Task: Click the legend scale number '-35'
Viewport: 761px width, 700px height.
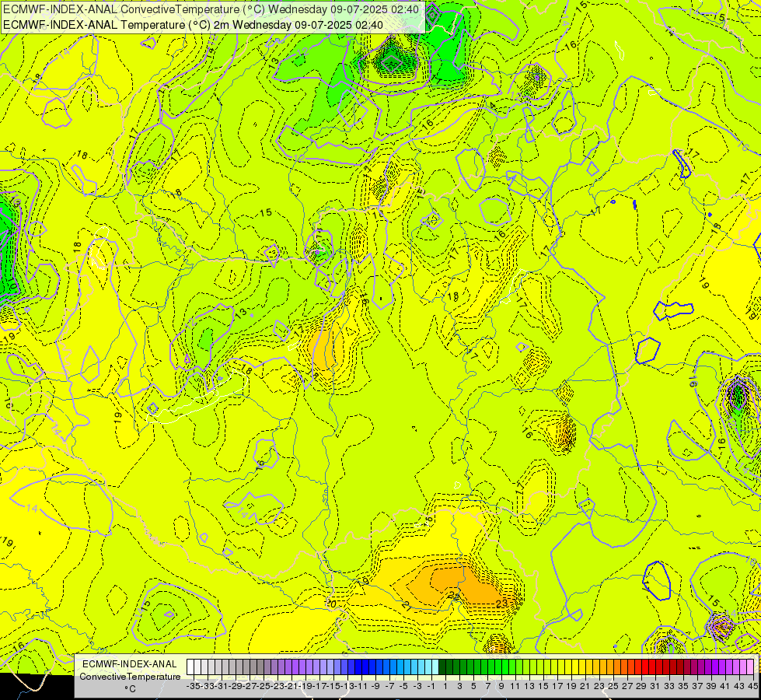Action: [x=193, y=686]
